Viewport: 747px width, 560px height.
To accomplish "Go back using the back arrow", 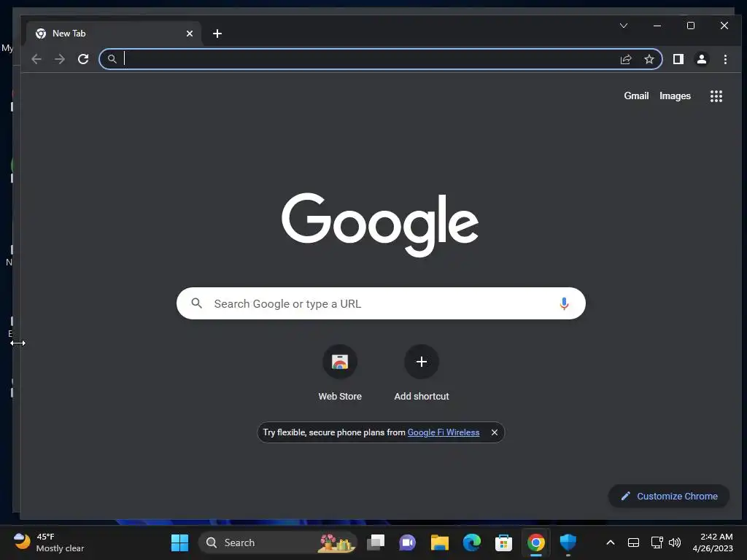I will (36, 59).
